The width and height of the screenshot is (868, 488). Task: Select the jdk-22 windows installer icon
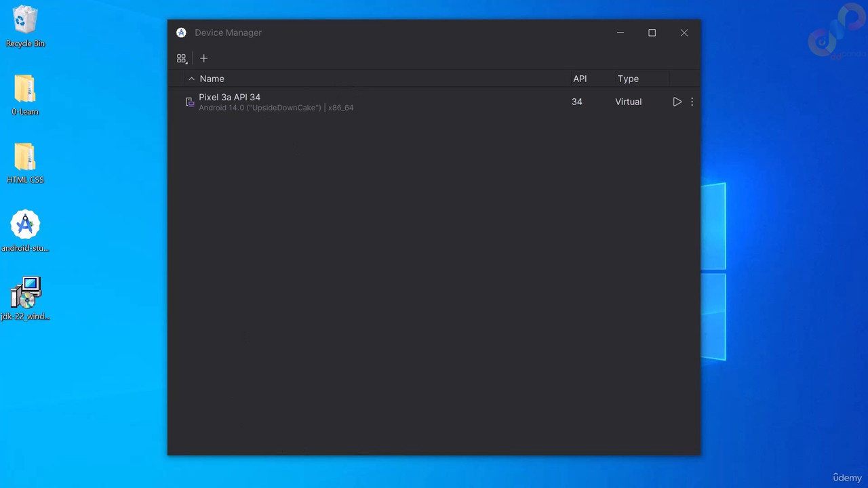[25, 299]
